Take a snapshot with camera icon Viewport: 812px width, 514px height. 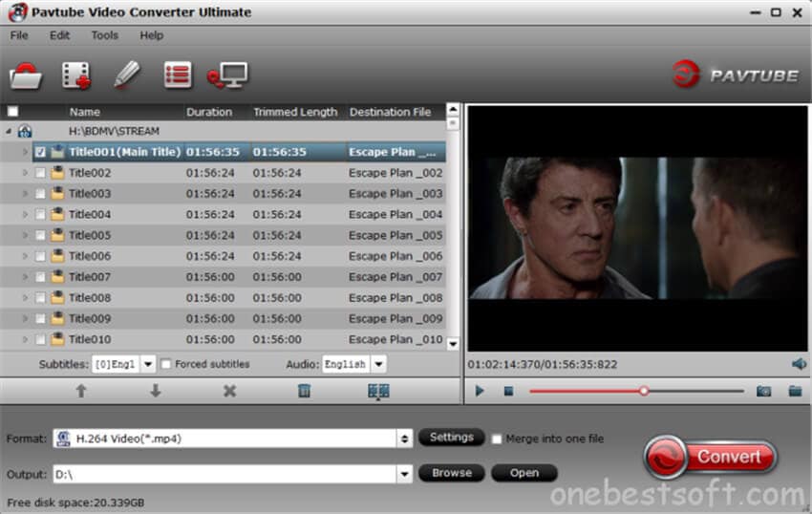764,391
